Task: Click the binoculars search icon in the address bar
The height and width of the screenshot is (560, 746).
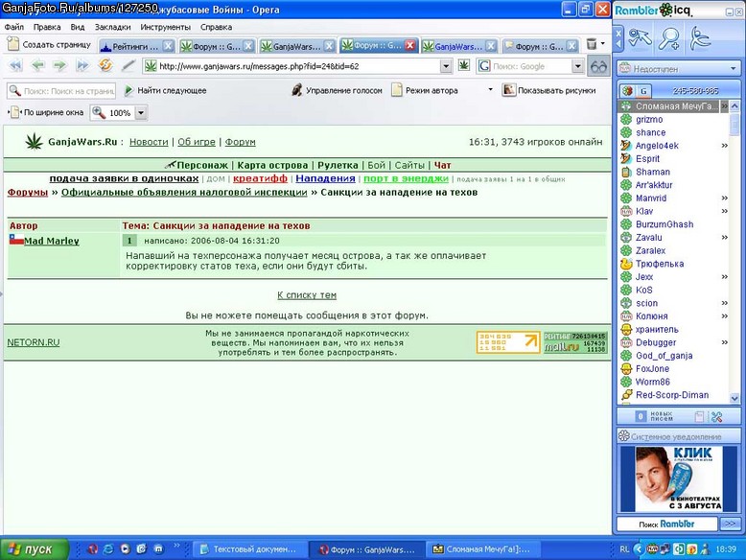Action: (598, 66)
